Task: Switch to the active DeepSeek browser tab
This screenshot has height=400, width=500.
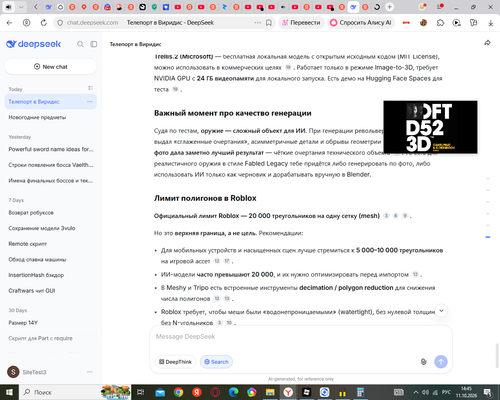Action: (353, 7)
